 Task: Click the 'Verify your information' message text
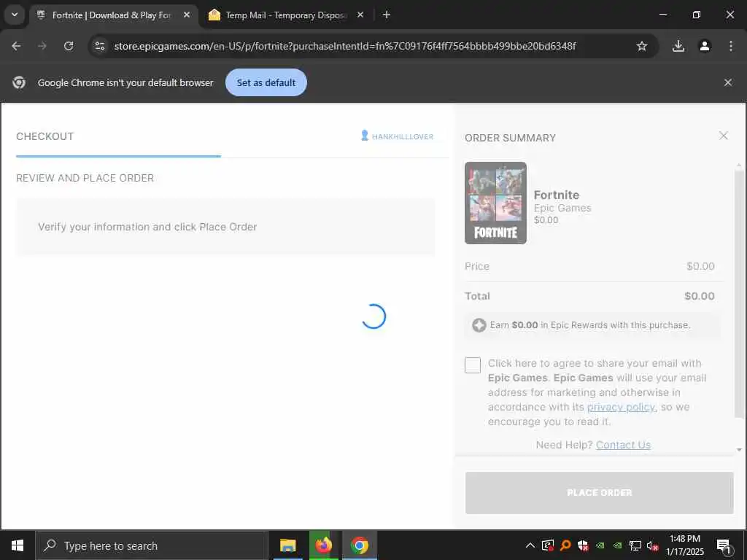click(147, 227)
